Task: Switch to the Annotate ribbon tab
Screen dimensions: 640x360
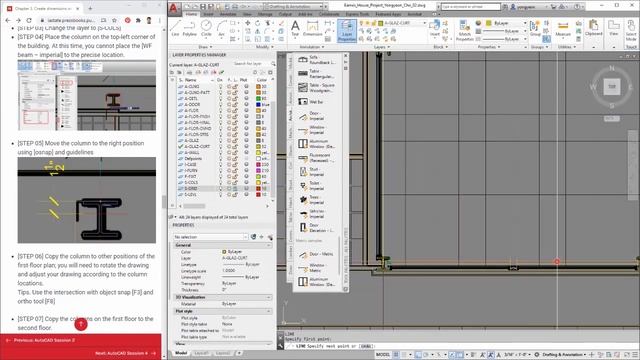Action: click(228, 14)
